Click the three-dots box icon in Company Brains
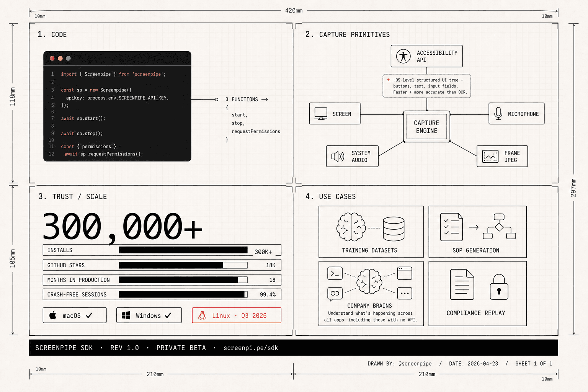The height and width of the screenshot is (392, 588). pyautogui.click(x=405, y=293)
